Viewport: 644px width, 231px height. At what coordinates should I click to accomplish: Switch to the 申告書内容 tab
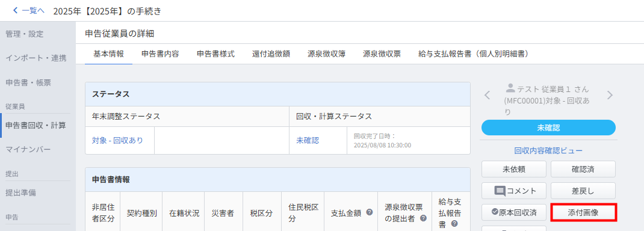(160, 54)
